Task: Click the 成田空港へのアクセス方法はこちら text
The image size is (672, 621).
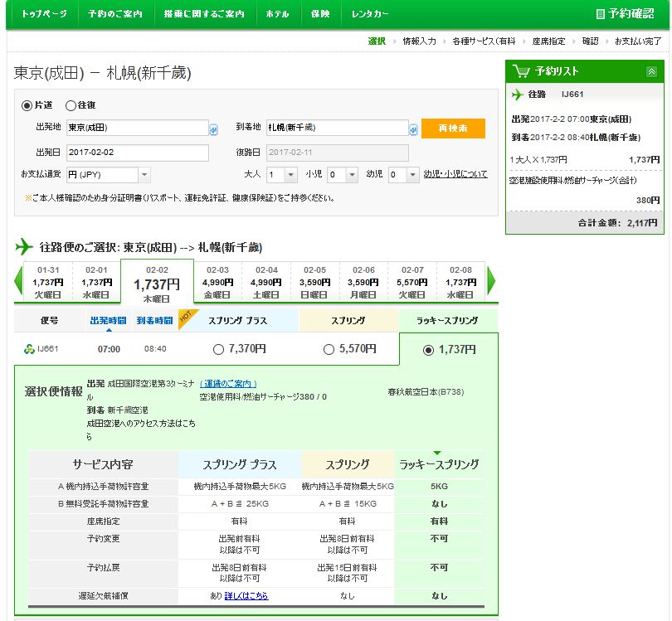Action: 141,429
